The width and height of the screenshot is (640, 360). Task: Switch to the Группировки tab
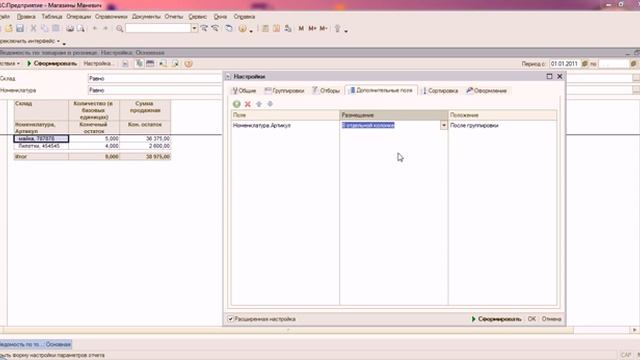click(284, 91)
